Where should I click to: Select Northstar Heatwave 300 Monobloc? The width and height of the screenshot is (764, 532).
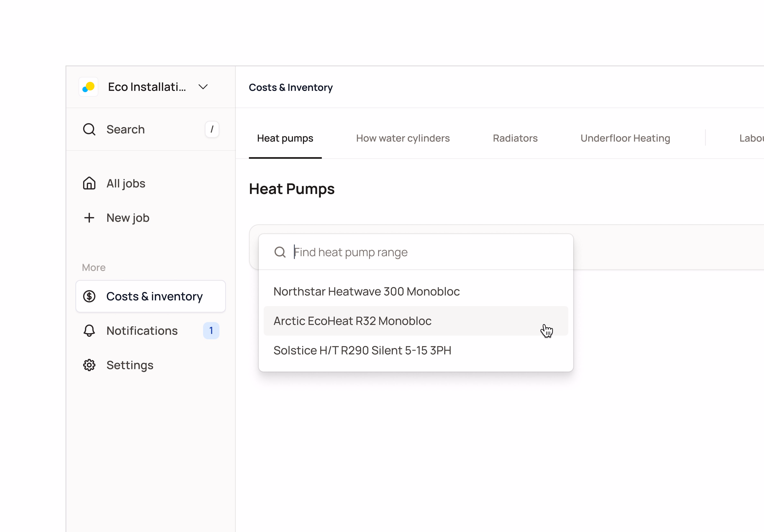(x=416, y=292)
